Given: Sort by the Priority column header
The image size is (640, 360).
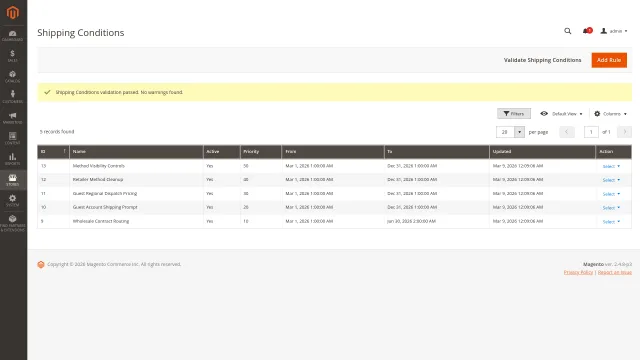Looking at the screenshot, I should [x=261, y=151].
